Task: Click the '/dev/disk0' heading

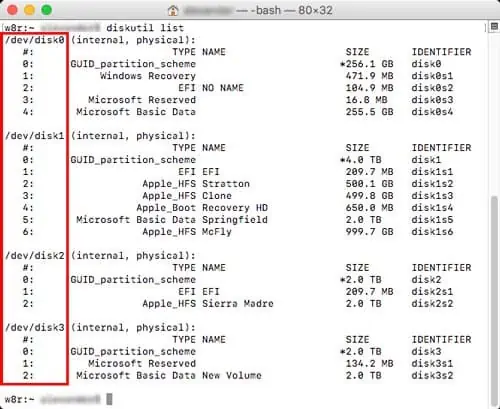Action: tap(35, 40)
